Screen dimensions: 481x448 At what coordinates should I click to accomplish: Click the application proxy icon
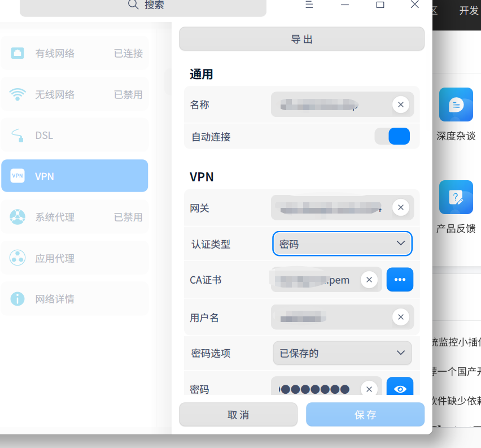18,258
